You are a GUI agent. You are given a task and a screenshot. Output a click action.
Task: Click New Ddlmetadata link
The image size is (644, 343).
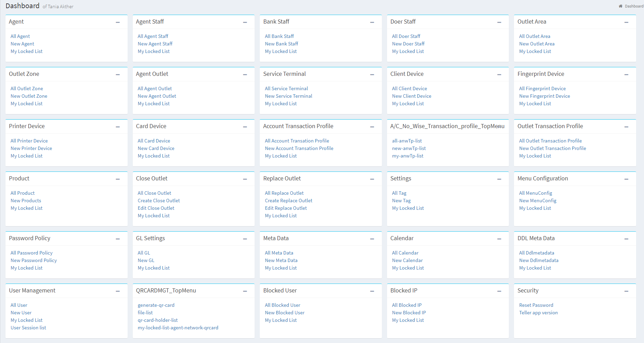(x=539, y=260)
